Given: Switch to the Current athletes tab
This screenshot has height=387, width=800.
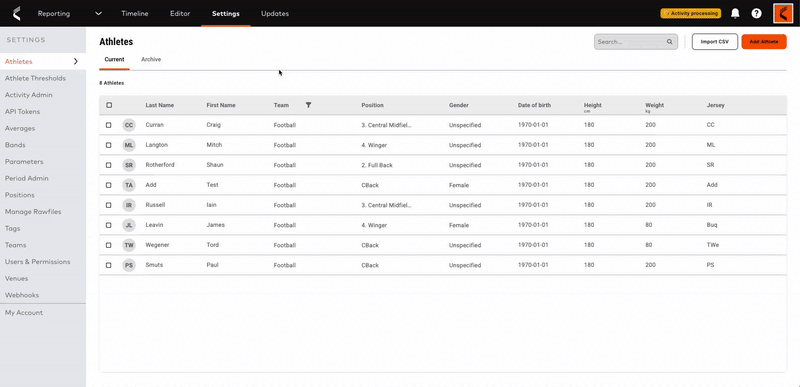Looking at the screenshot, I should click(x=114, y=60).
